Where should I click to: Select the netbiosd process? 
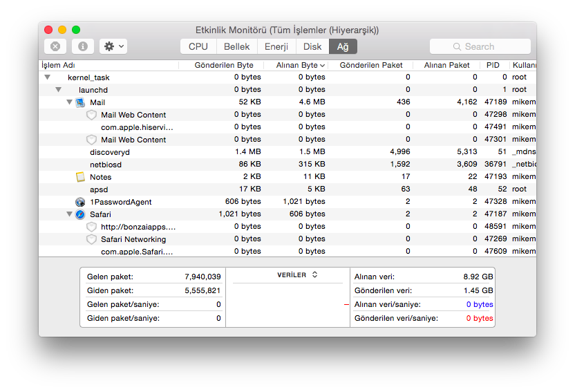click(x=287, y=165)
